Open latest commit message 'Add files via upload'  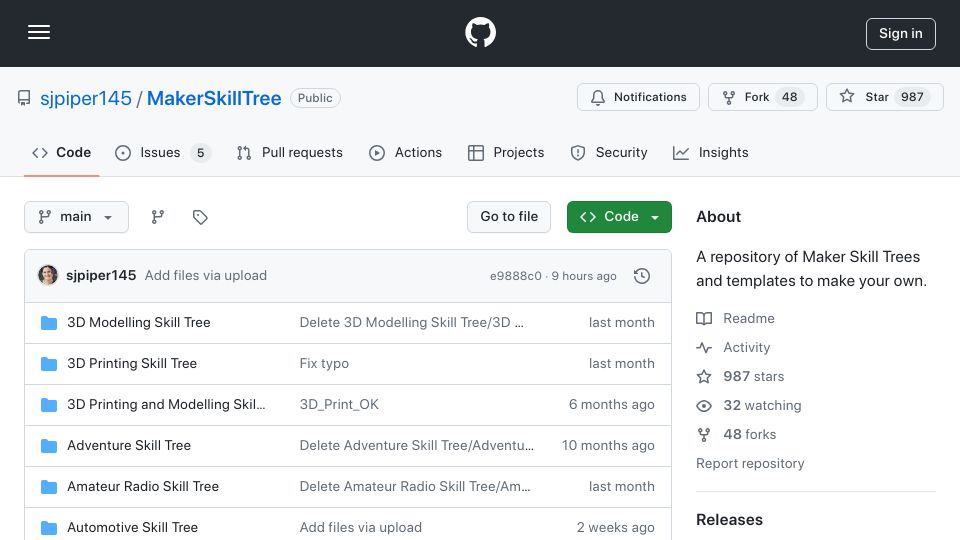click(x=206, y=276)
